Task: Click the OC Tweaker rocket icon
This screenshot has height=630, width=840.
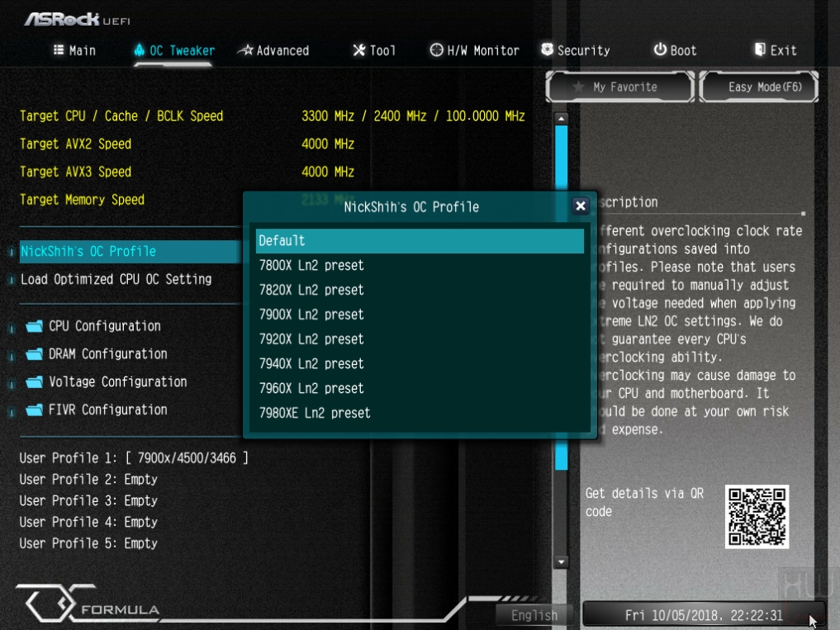Action: [x=140, y=50]
